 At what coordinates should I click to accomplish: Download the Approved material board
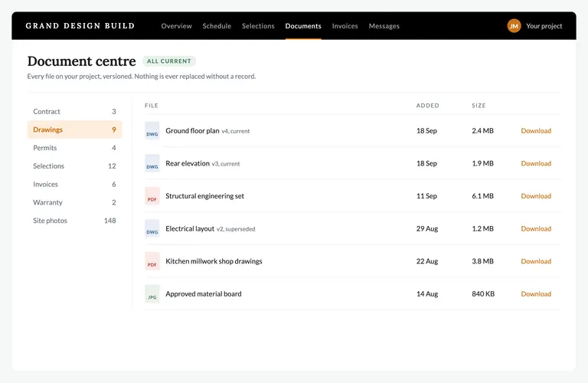pos(536,293)
